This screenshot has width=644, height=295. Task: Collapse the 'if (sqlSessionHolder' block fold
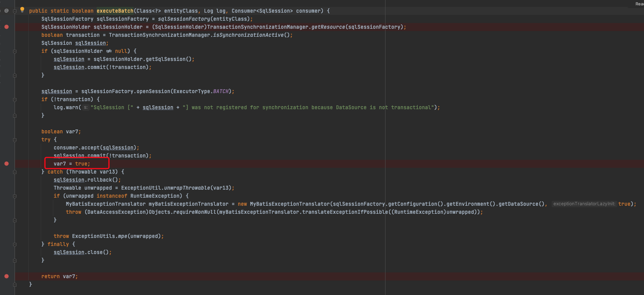coord(15,51)
